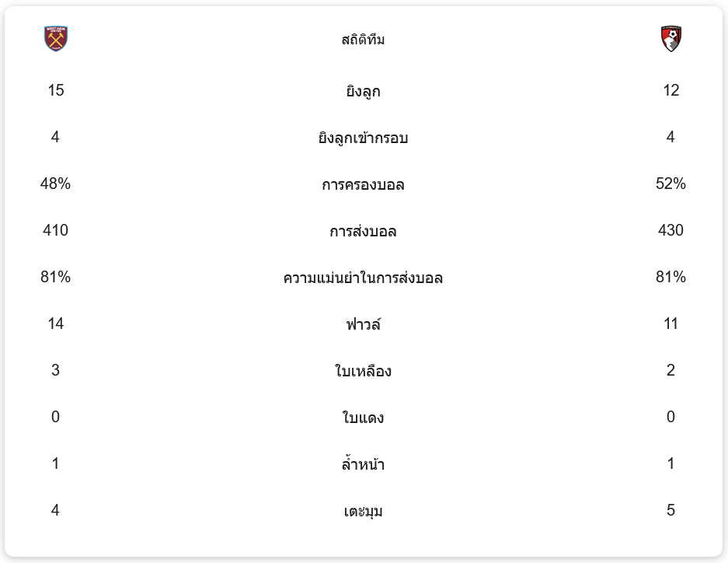Click West Ham's 48% possession value
Screen dimensions: 728x563
pos(56,184)
